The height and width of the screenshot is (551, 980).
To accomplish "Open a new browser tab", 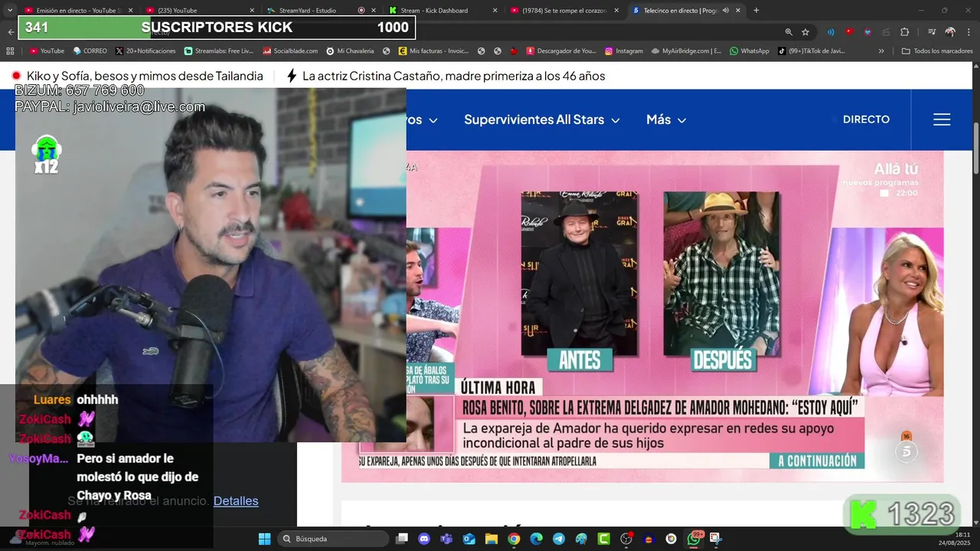I will [x=756, y=10].
